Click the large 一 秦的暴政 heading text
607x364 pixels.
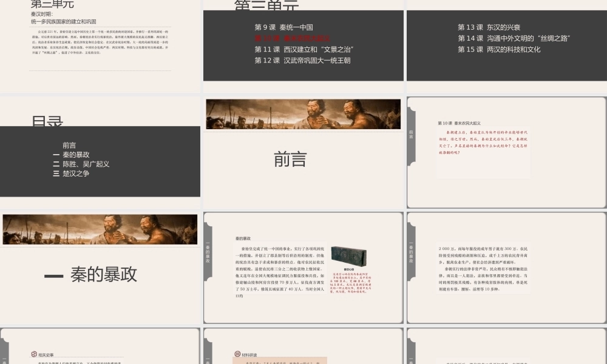click(x=90, y=274)
